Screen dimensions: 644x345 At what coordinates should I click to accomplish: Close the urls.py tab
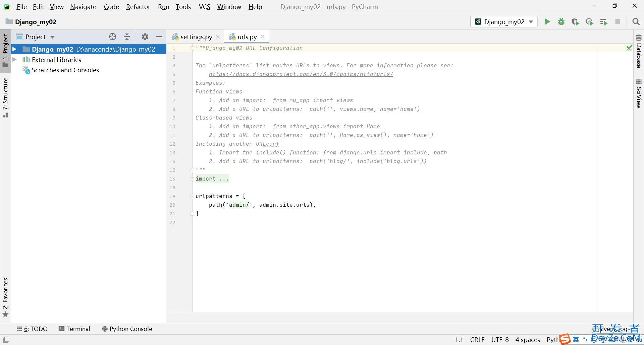tap(263, 37)
